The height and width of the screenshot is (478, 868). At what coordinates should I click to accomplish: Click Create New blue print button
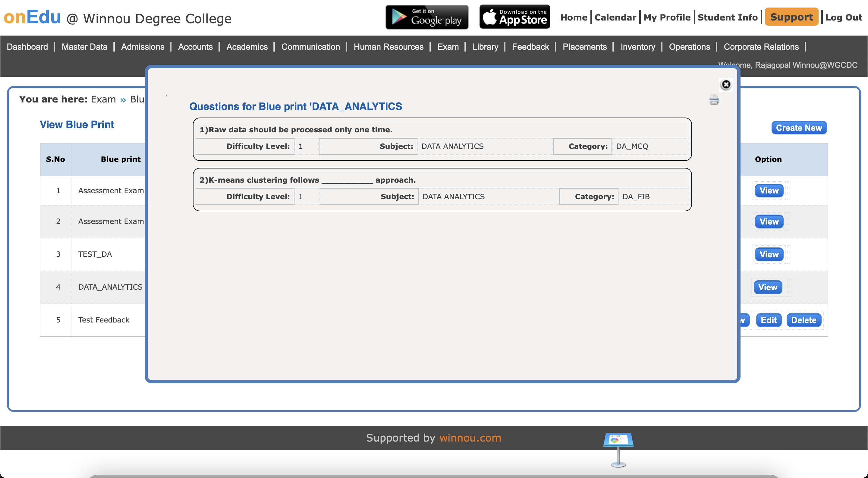(799, 128)
